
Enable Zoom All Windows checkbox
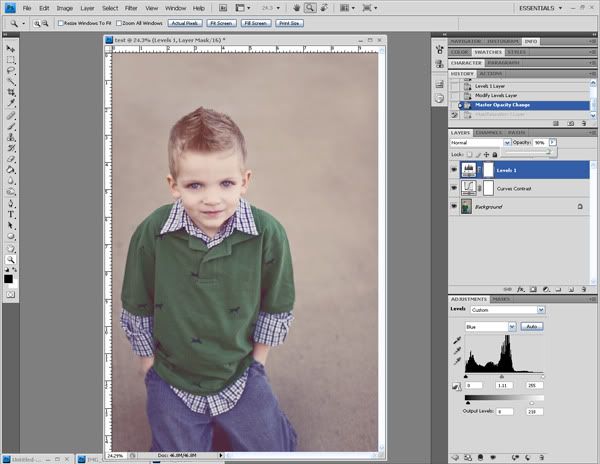(x=120, y=22)
